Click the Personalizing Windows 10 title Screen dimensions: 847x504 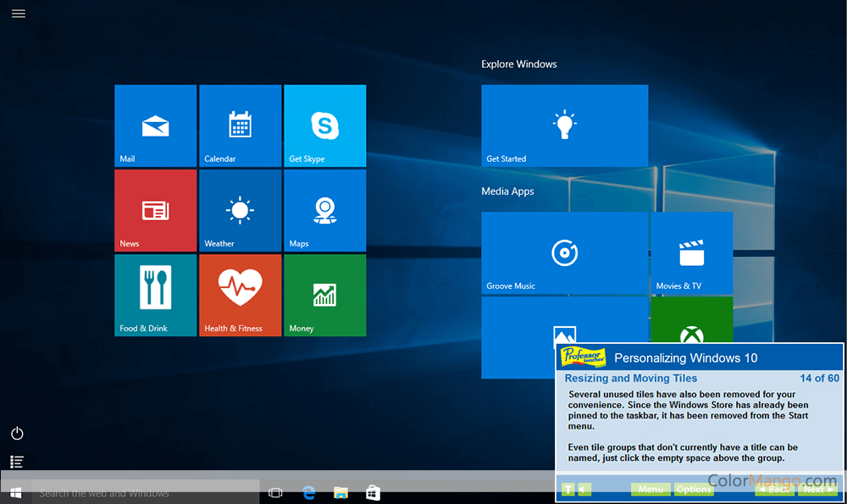tap(686, 357)
